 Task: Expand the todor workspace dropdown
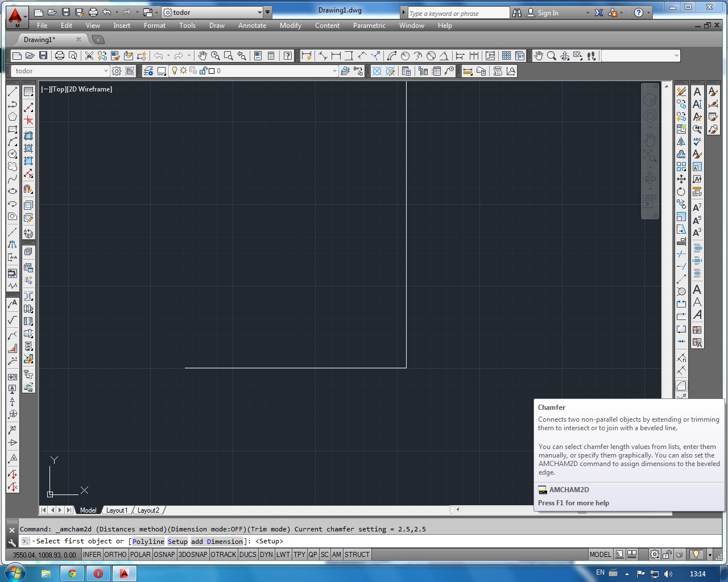260,12
